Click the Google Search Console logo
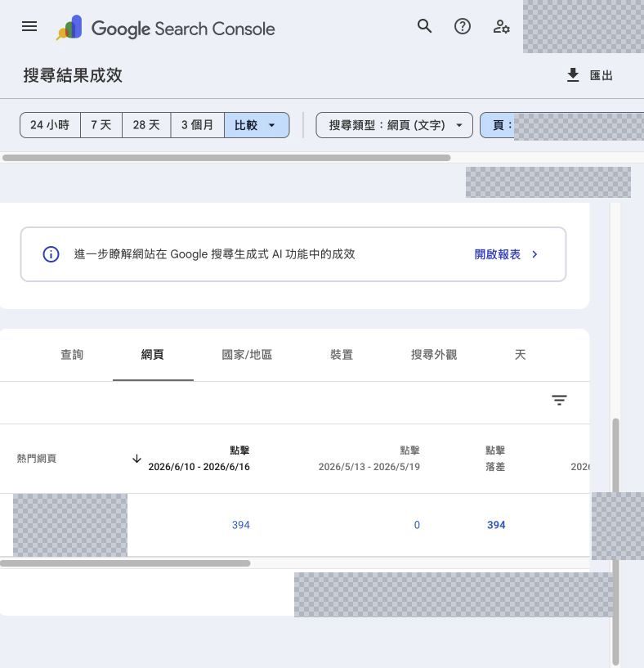The width and height of the screenshot is (644, 668). coord(166,28)
